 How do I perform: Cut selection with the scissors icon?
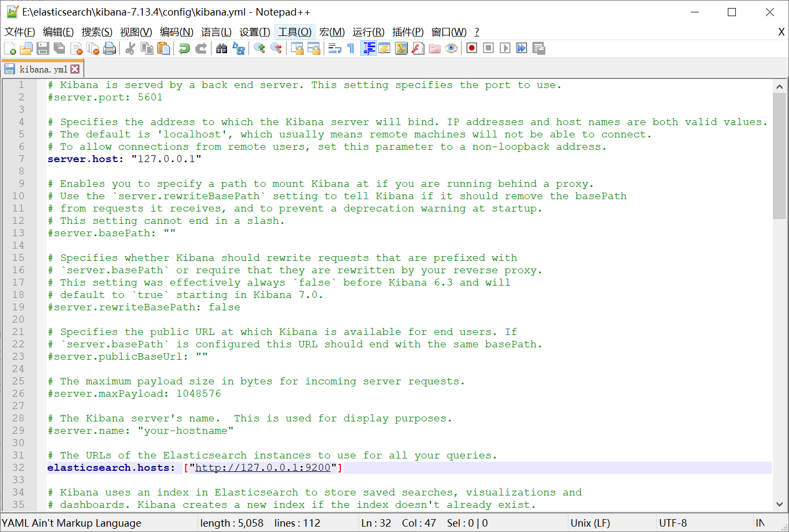pyautogui.click(x=130, y=48)
